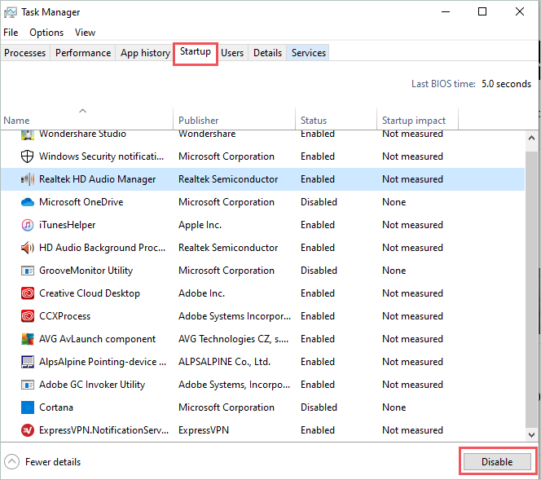Viewport: 541px width, 480px height.
Task: Click the scrollbar up arrow
Action: (531, 138)
